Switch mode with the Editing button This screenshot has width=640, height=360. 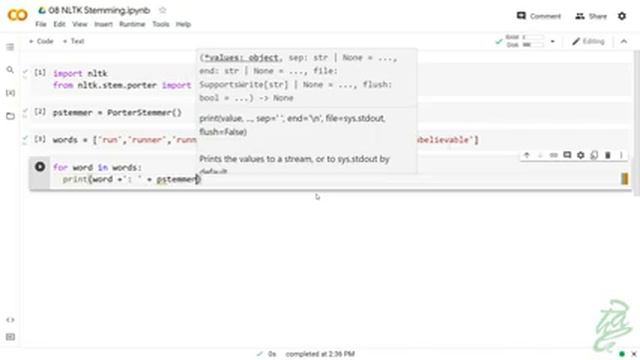click(588, 41)
